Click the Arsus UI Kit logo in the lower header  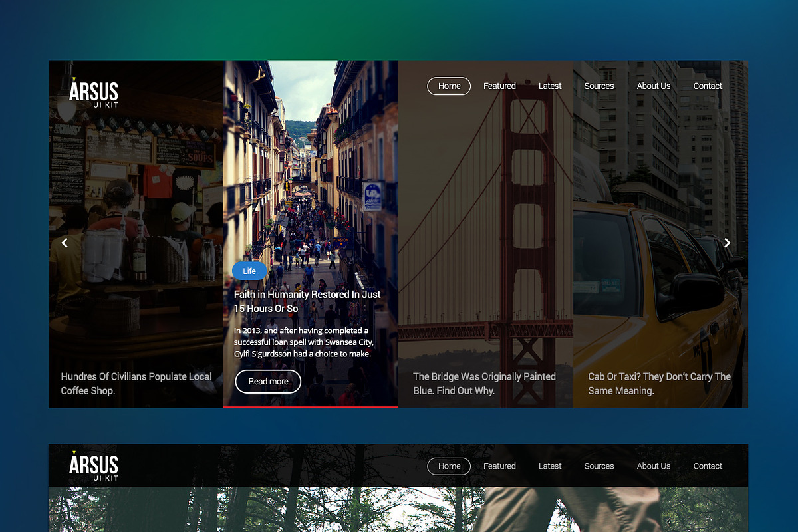94,465
